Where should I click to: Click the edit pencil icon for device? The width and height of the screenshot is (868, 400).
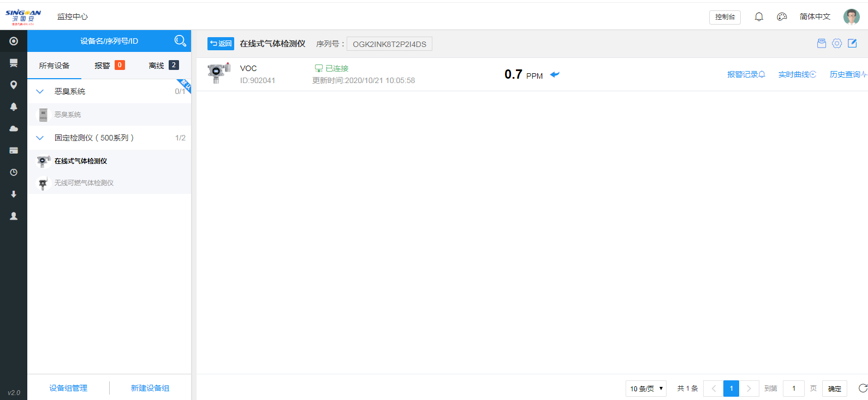pyautogui.click(x=852, y=44)
